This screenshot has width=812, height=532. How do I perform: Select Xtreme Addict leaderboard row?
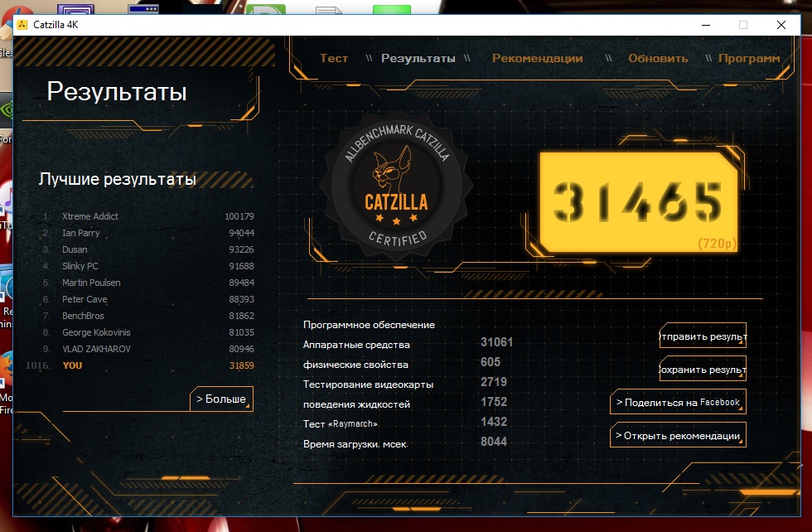pyautogui.click(x=148, y=216)
